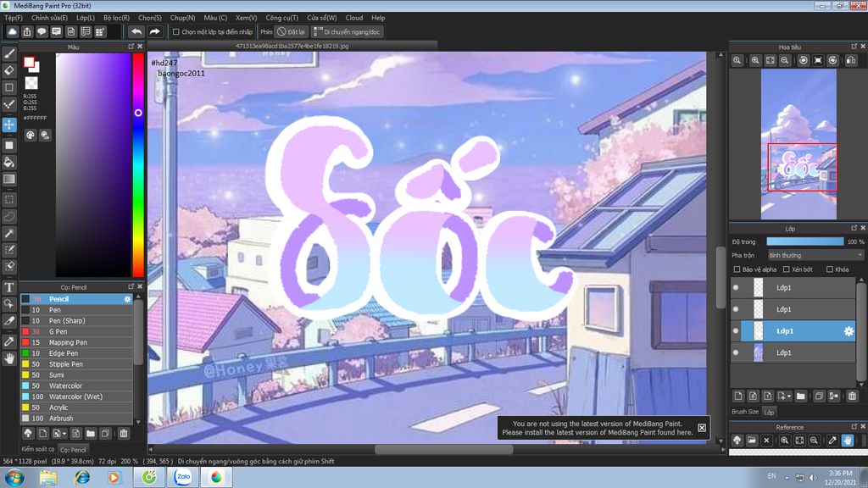Open add-layer dropdown arrow in Lớp panel
The width and height of the screenshot is (868, 488).
click(x=788, y=396)
